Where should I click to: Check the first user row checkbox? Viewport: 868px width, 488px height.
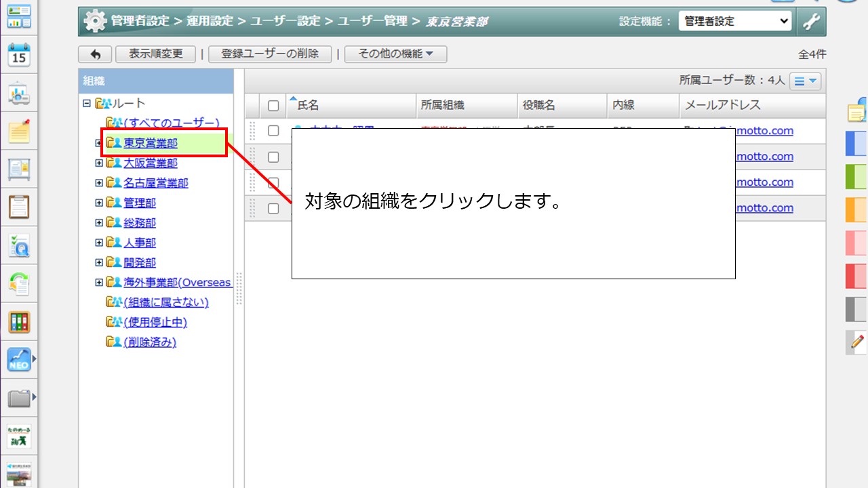point(273,131)
